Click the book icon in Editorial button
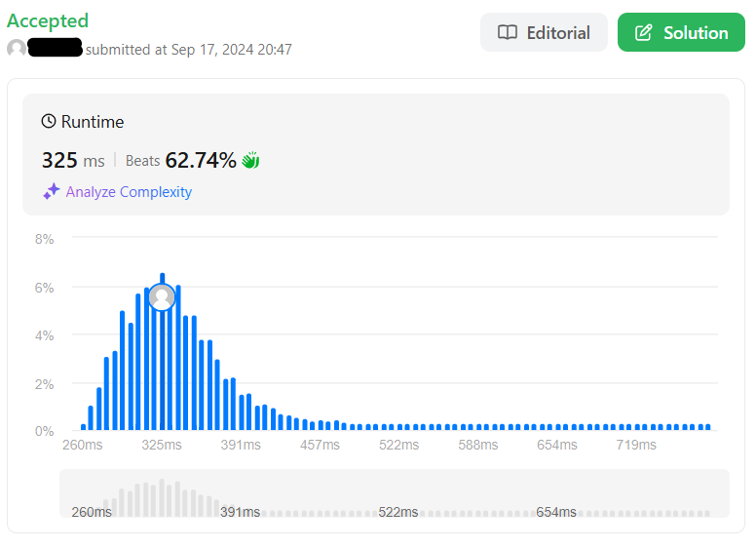 508,32
